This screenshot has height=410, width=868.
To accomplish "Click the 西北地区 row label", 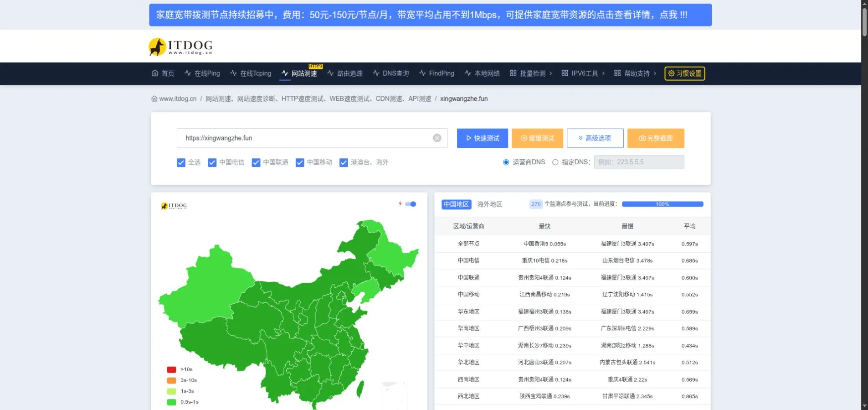I will click(x=468, y=396).
